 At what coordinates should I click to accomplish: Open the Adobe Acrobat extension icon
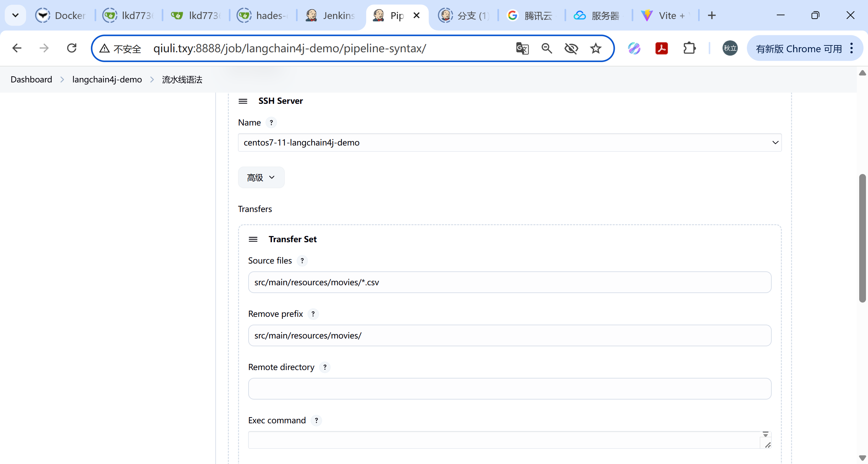point(661,49)
